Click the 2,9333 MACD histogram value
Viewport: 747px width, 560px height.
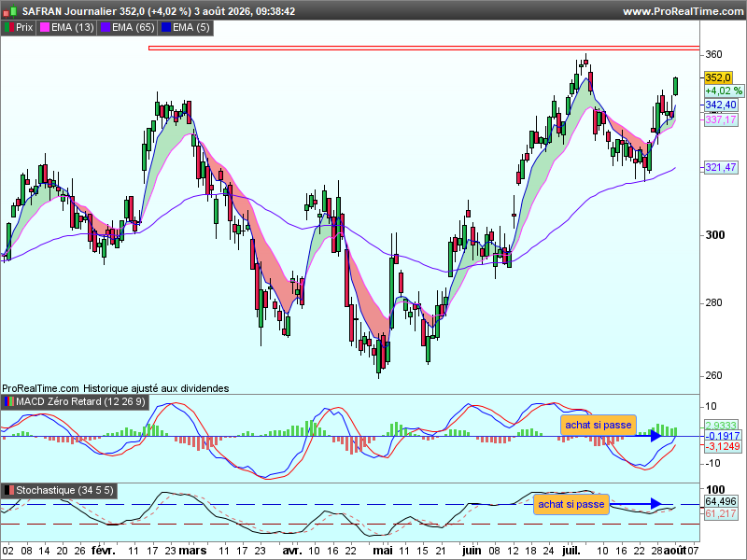721,426
